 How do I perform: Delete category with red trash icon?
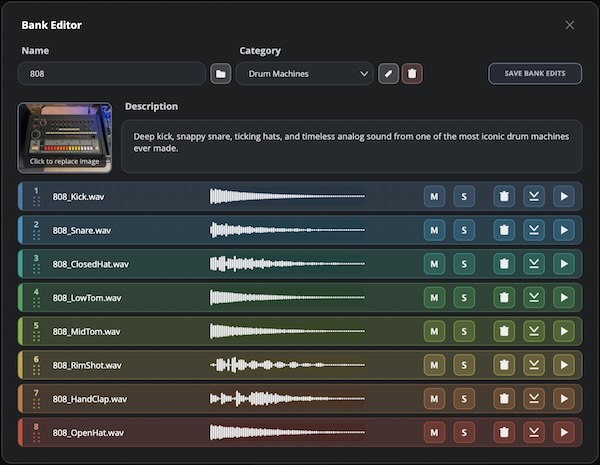pos(412,73)
